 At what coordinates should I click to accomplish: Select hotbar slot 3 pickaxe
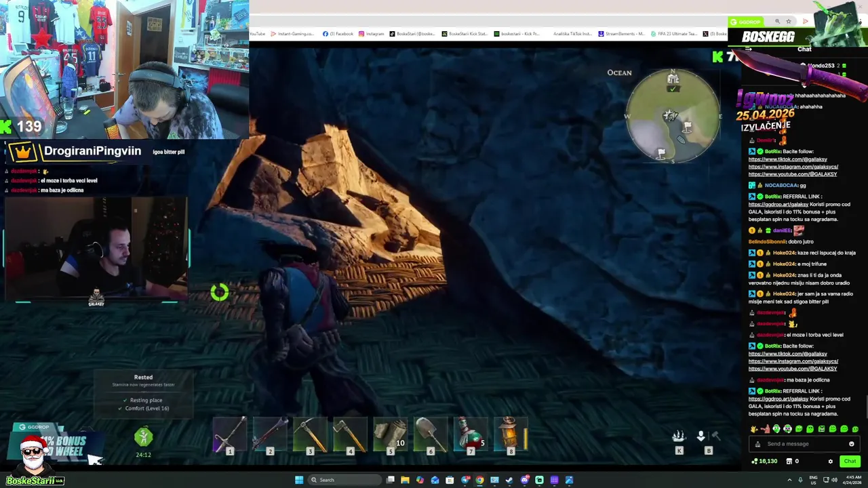click(310, 435)
